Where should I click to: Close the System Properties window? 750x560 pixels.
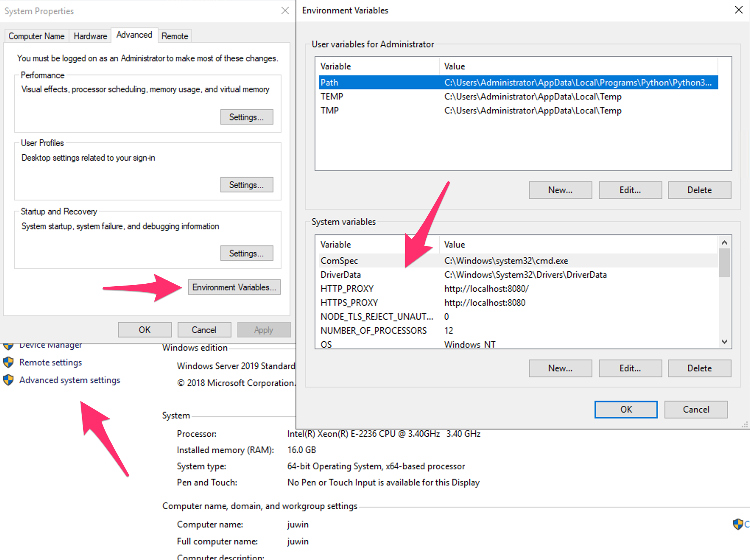[285, 11]
